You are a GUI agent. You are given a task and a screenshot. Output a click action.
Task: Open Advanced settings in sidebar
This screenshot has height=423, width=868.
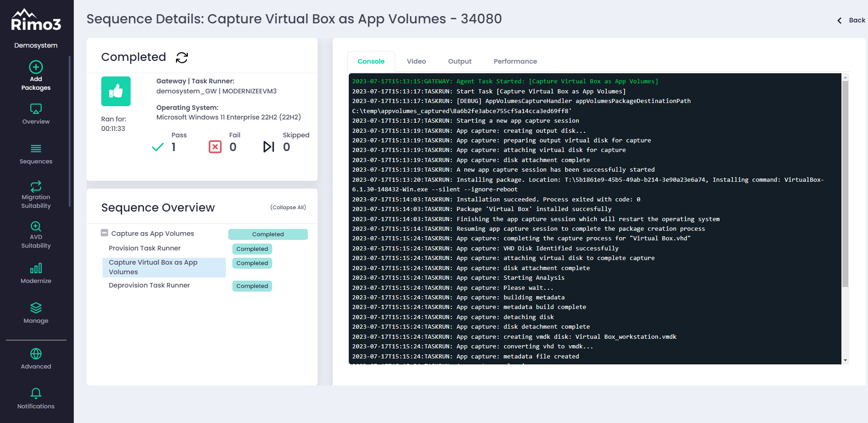pos(36,359)
